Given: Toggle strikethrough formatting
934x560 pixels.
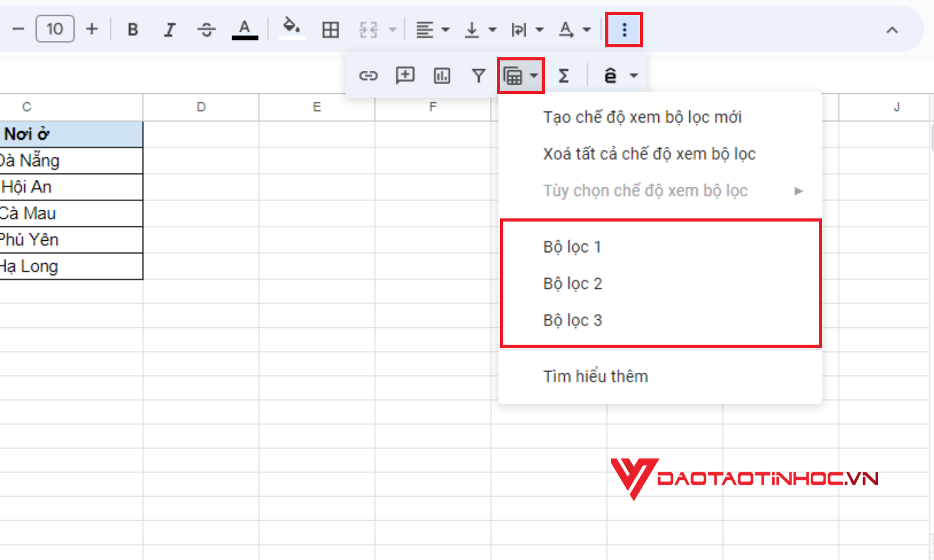Looking at the screenshot, I should tap(206, 29).
